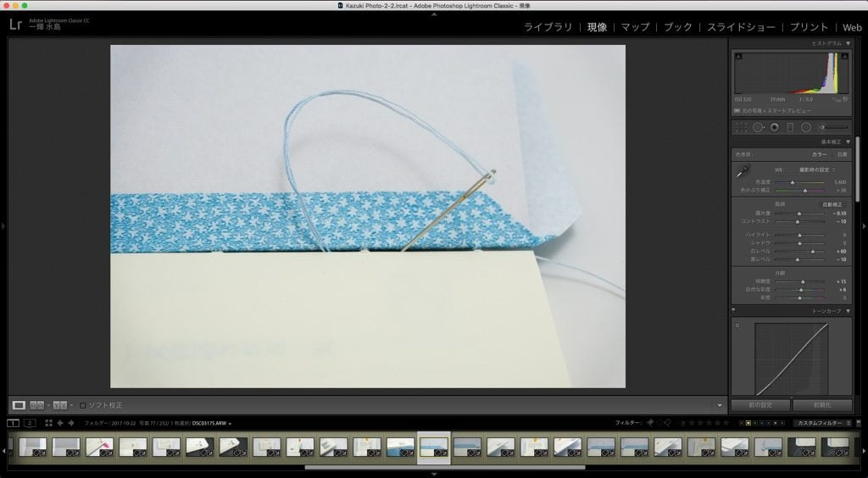868x478 pixels.
Task: Click the rating comparison ≥ symbol
Action: point(682,423)
